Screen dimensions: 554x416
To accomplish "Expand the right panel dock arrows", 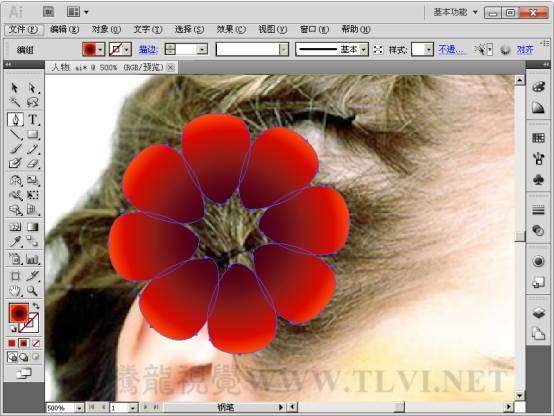I will click(546, 65).
